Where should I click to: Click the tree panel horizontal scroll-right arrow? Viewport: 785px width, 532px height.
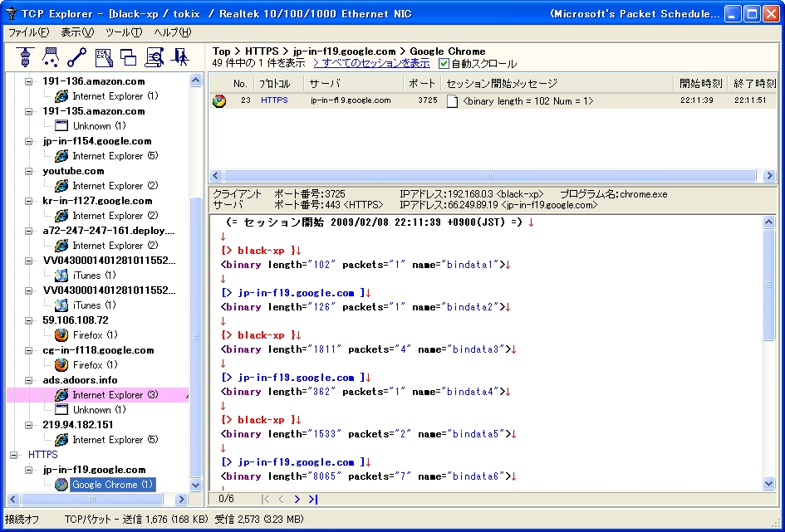pos(182,499)
